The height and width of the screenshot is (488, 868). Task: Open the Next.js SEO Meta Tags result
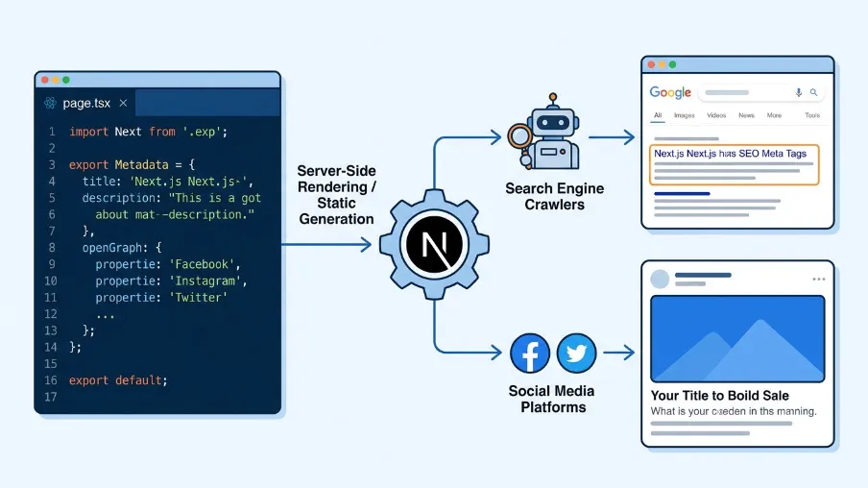730,154
